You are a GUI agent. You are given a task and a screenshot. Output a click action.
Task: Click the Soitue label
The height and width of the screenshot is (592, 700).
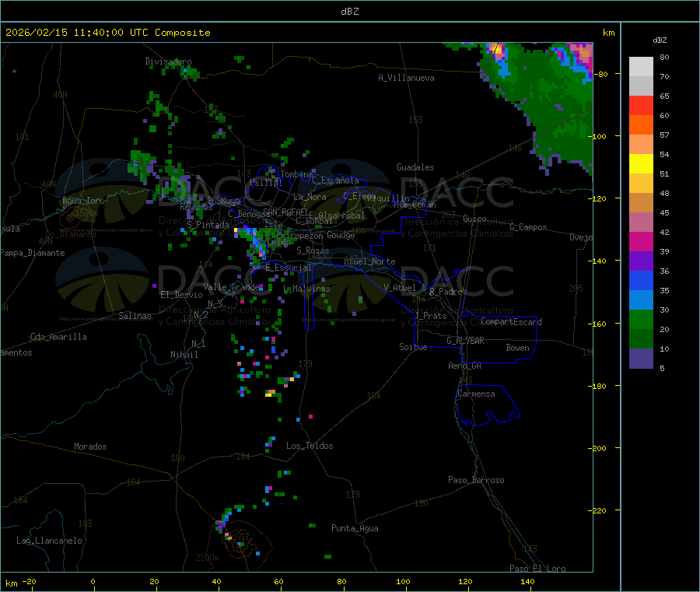[413, 347]
